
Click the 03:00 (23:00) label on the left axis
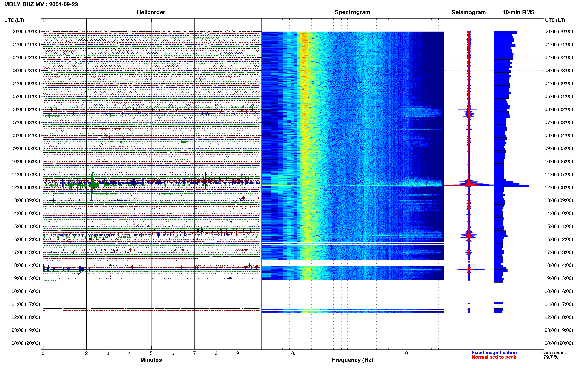pos(26,71)
